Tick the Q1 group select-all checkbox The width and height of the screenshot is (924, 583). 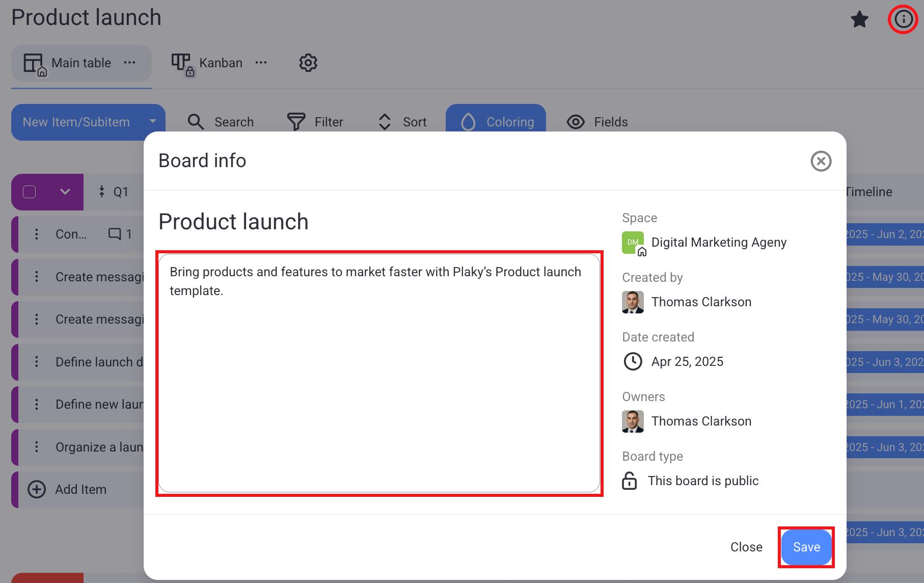pyautogui.click(x=30, y=192)
